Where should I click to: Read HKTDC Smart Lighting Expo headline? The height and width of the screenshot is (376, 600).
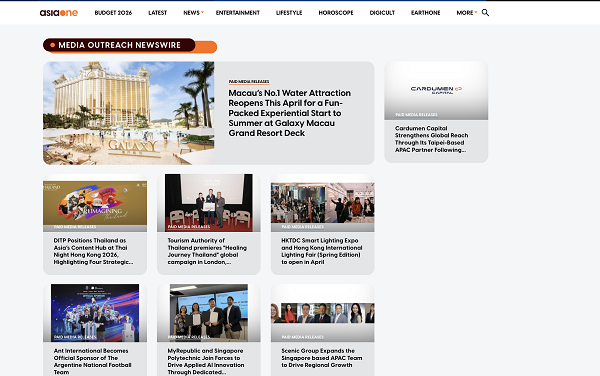click(x=321, y=251)
